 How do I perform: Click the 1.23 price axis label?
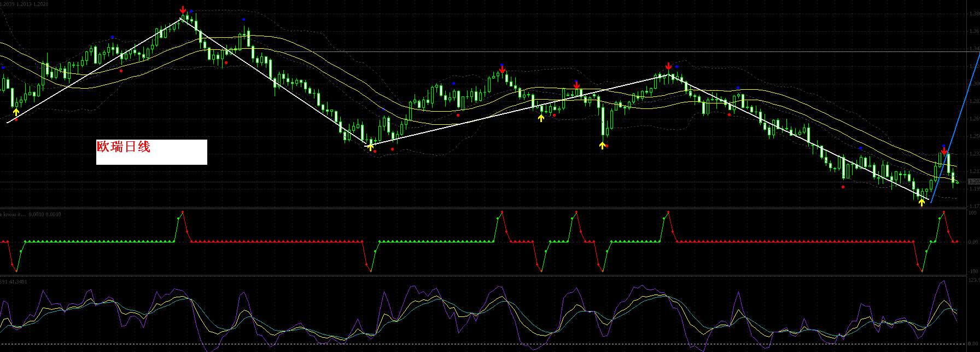[974, 154]
